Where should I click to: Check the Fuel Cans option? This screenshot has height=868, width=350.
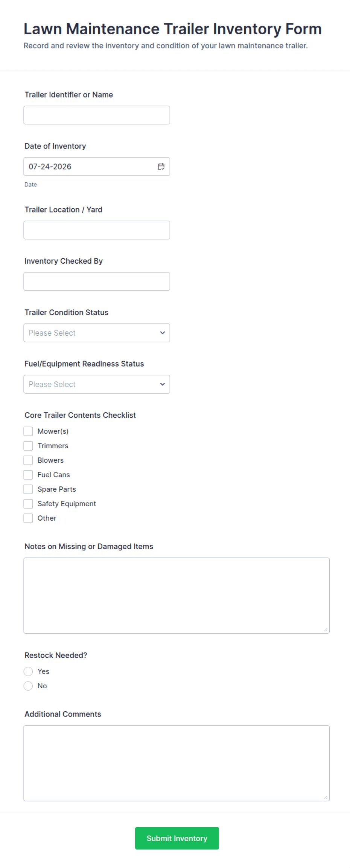[x=28, y=475]
